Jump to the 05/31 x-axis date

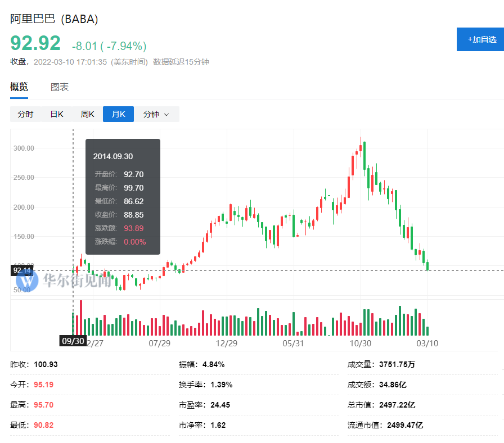tap(293, 342)
